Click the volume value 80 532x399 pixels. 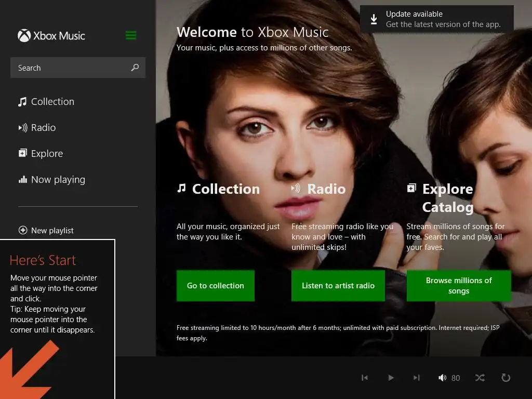pos(456,378)
